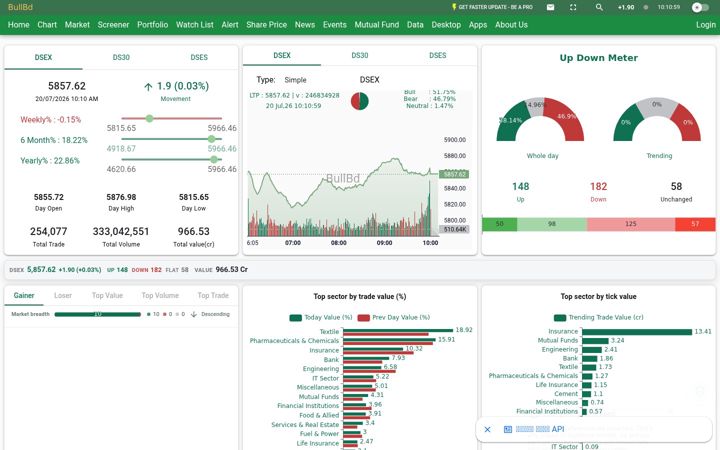This screenshot has width=720, height=450.
Task: Select the Gainer tab
Action: 24,295
